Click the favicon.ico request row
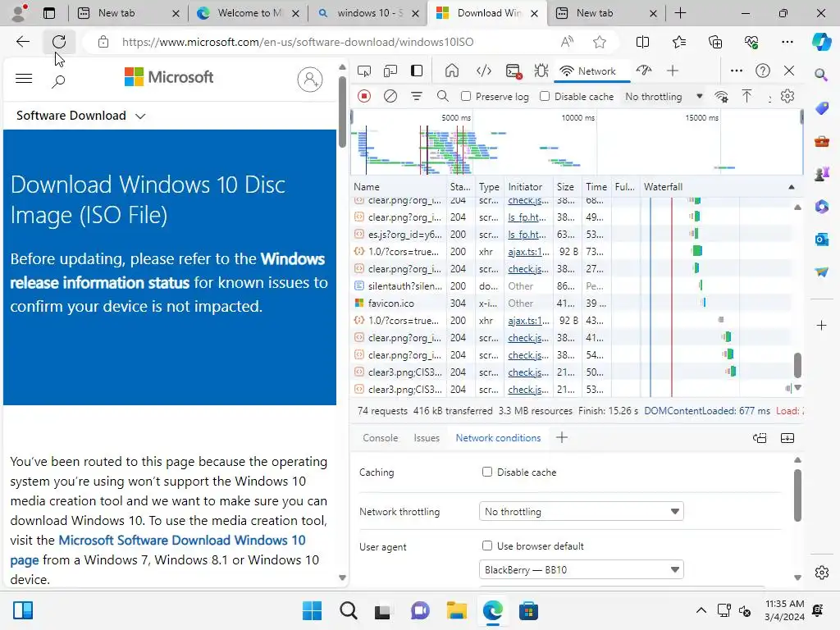This screenshot has height=630, width=840. pyautogui.click(x=571, y=304)
